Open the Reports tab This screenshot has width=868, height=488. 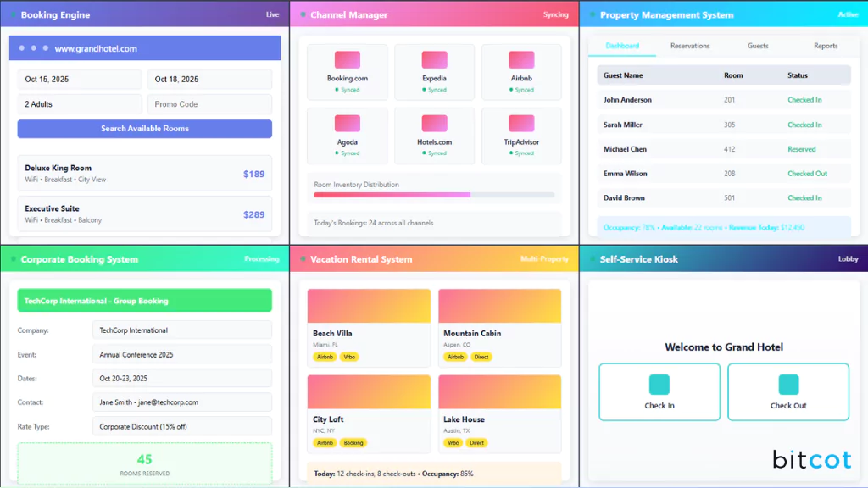[826, 46]
